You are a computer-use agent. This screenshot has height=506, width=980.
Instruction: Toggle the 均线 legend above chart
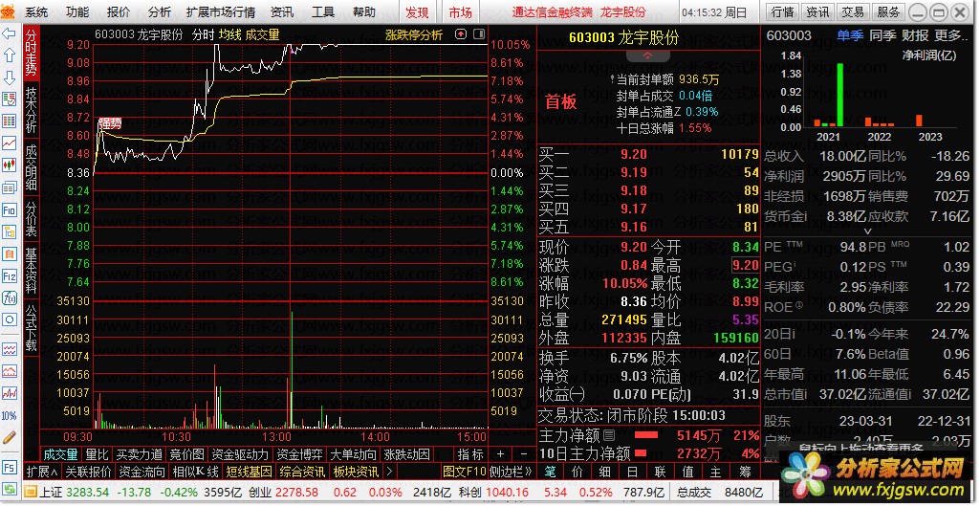pyautogui.click(x=229, y=35)
